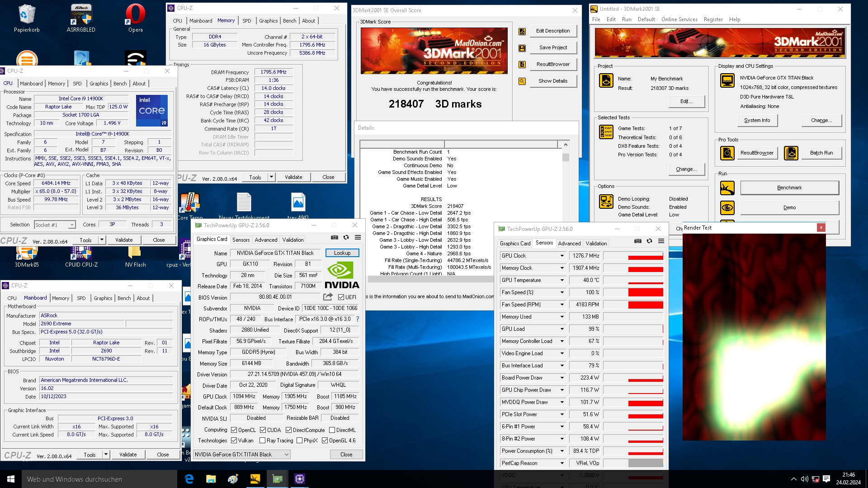868x488 pixels.
Task: Take a screenshot via camera icon in GPU-Z Graphics Card window
Action: point(335,237)
